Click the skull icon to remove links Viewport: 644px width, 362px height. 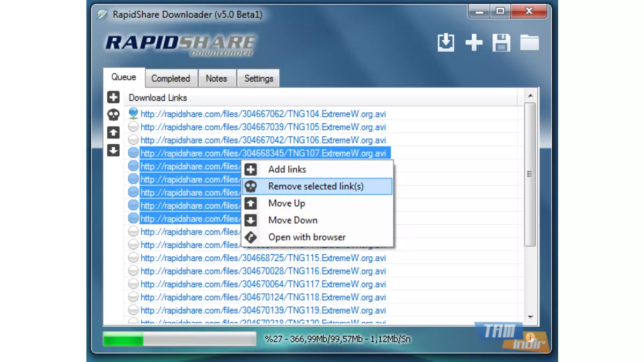[113, 115]
